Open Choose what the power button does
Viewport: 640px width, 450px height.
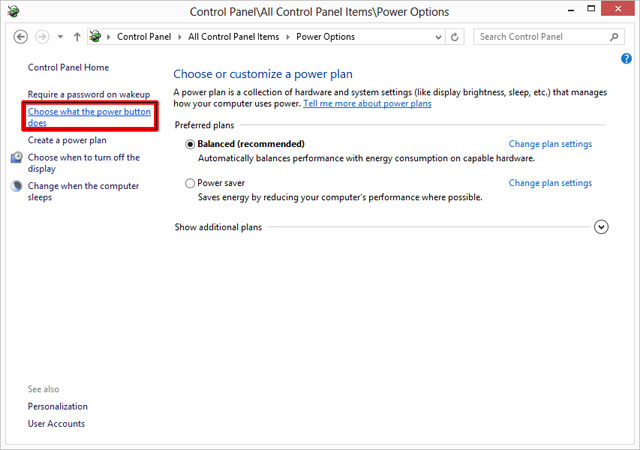[89, 116]
